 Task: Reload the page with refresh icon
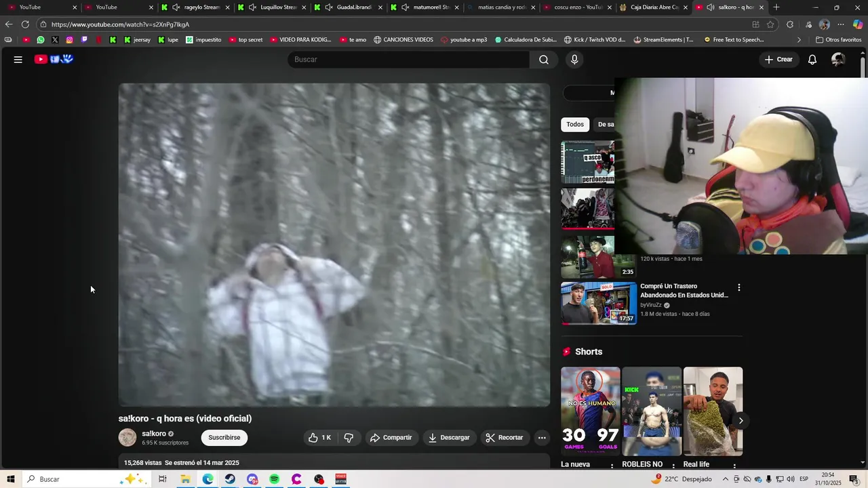pyautogui.click(x=25, y=24)
